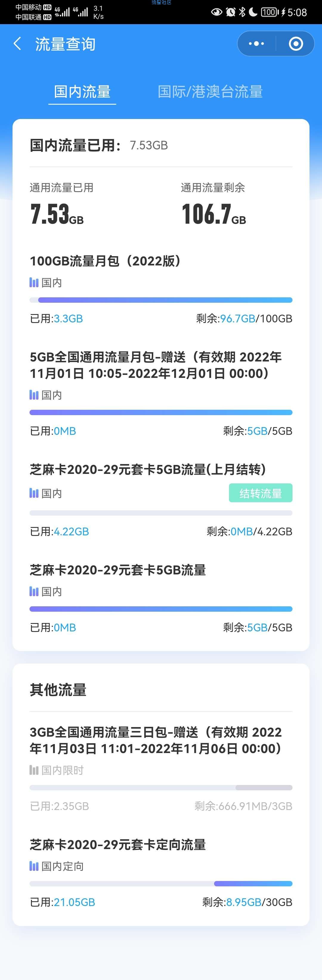Tap the back arrow beside 流量查询
322x980 pixels.
pos(17,44)
